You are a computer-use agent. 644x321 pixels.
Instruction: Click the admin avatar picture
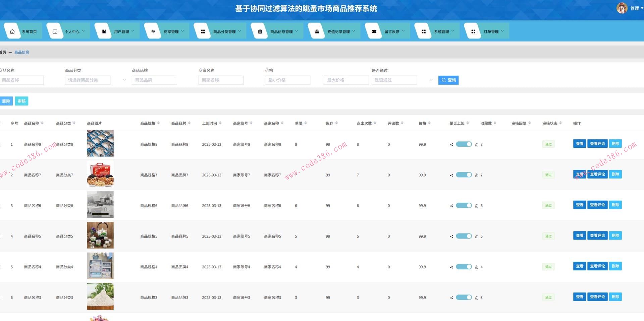[622, 8]
